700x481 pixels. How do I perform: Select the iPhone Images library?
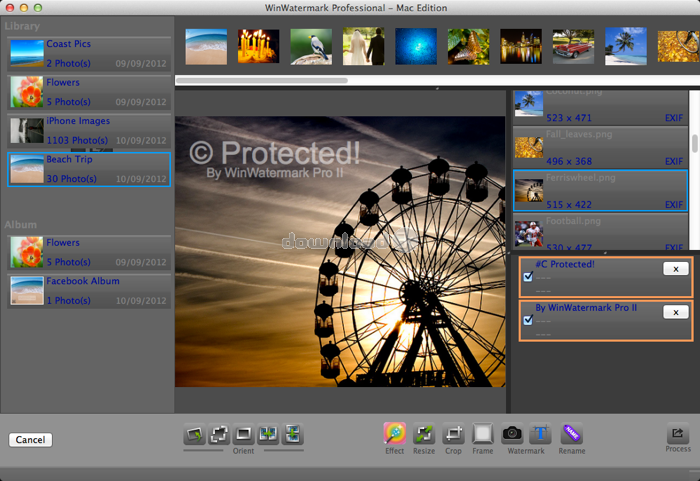pyautogui.click(x=89, y=130)
